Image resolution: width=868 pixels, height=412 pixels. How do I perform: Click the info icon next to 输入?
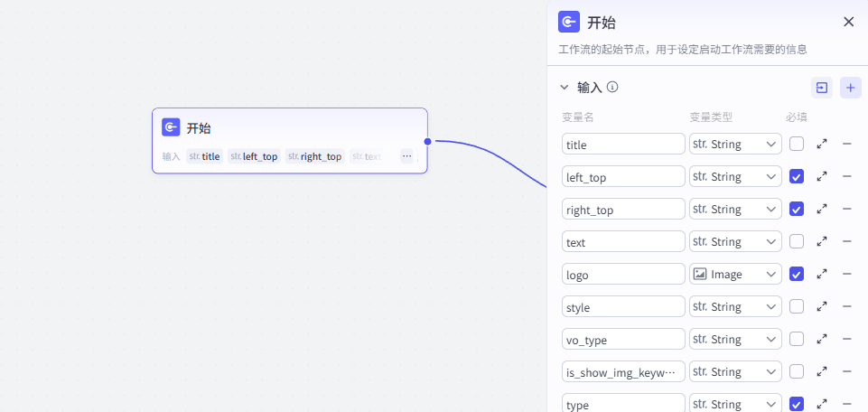click(x=612, y=88)
